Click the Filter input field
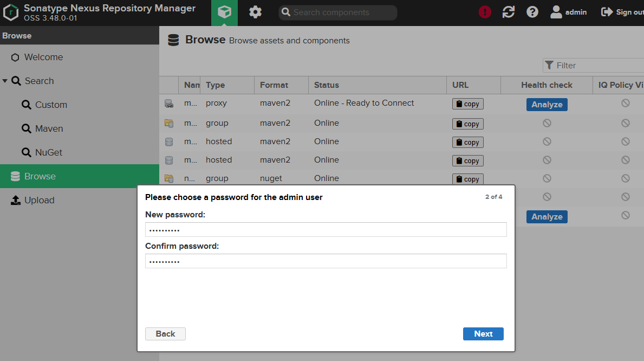 594,66
